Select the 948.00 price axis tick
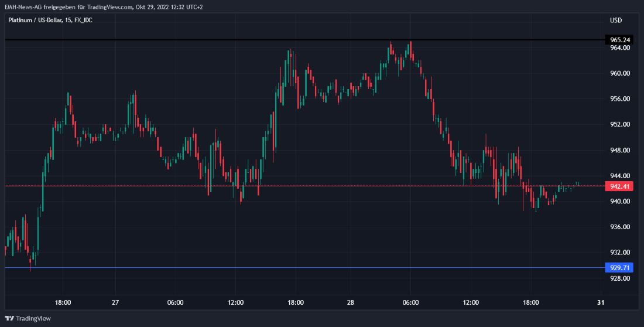 click(x=620, y=150)
